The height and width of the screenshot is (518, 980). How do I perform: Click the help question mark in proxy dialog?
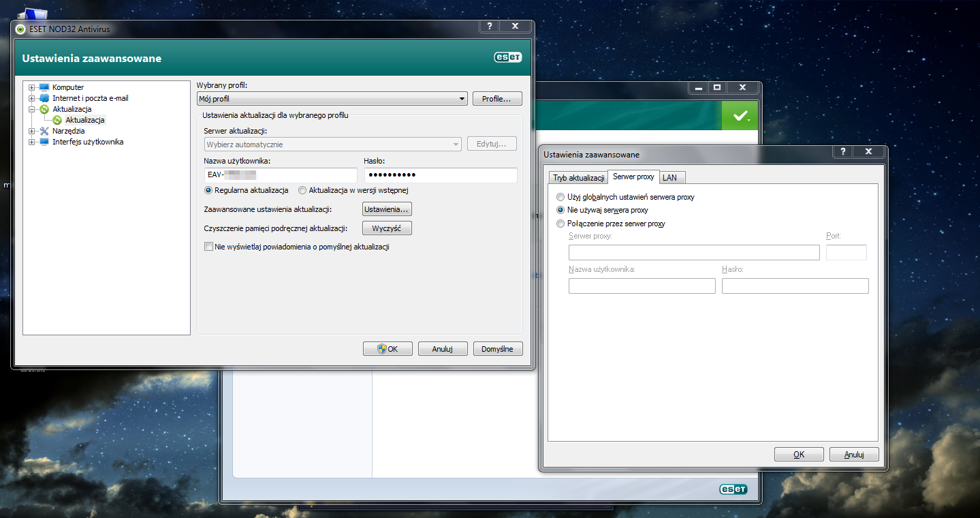[x=843, y=152]
